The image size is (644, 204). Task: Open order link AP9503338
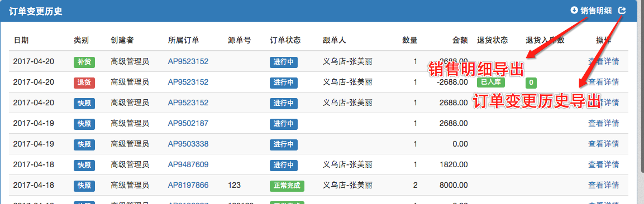point(188,144)
